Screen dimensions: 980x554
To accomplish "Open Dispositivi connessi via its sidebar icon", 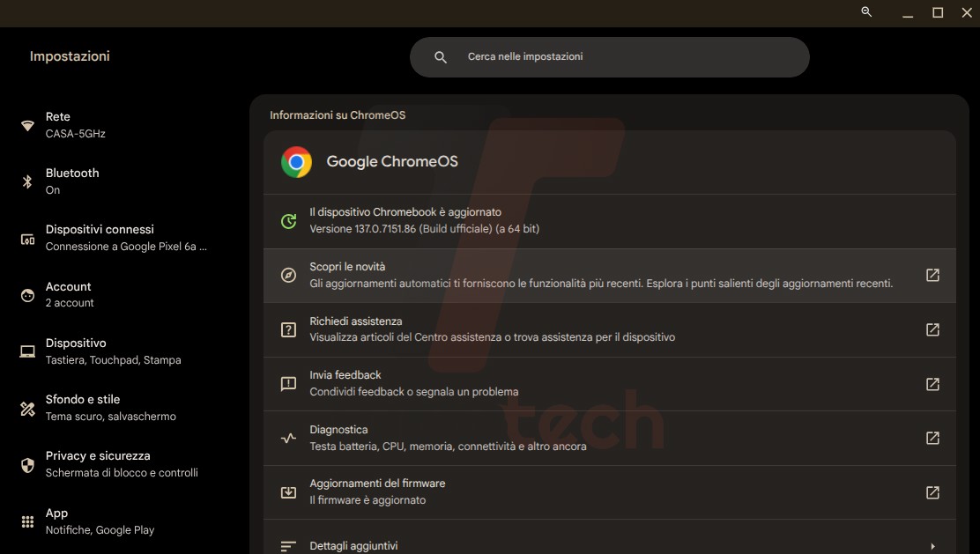I will pyautogui.click(x=26, y=238).
